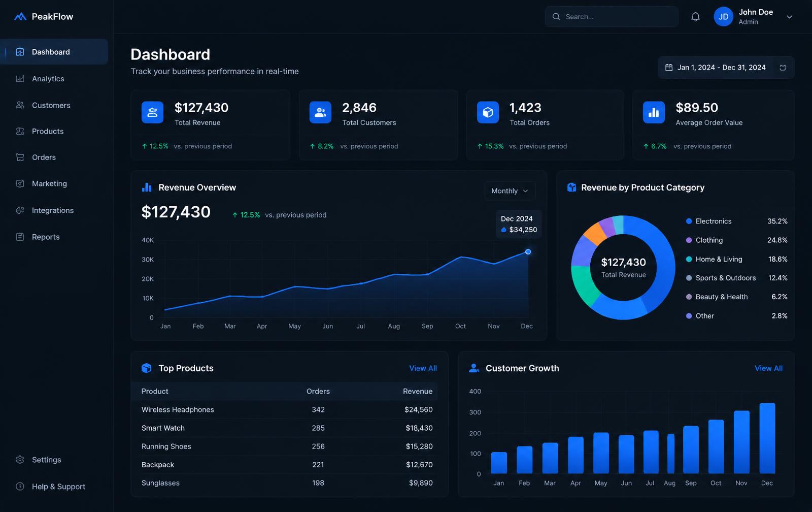Viewport: 812px width, 512px height.
Task: Click the Revenue column header
Action: click(418, 391)
